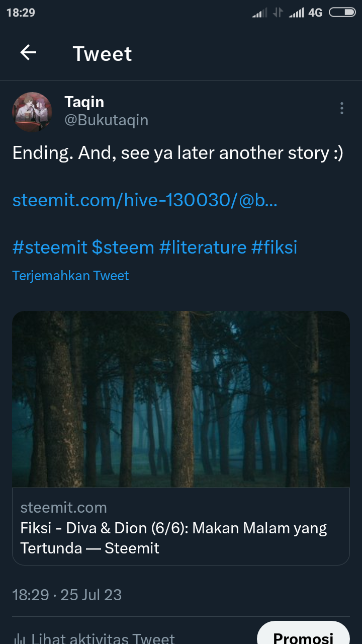
Task: Tap the Tweet activity bar chart icon
Action: click(x=19, y=639)
